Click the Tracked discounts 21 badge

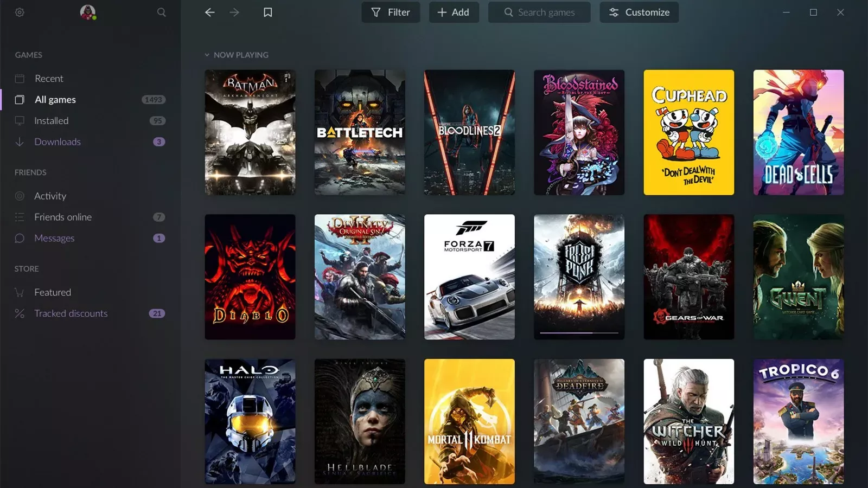point(157,313)
